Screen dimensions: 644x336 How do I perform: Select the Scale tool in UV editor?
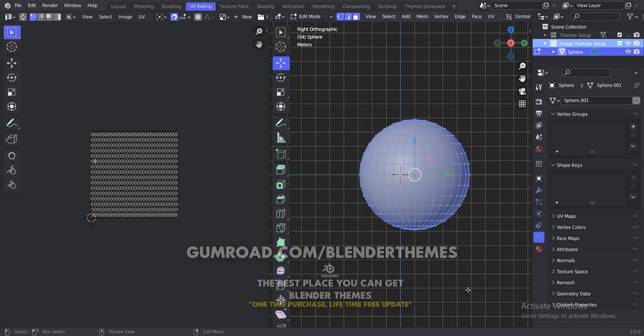[12, 92]
